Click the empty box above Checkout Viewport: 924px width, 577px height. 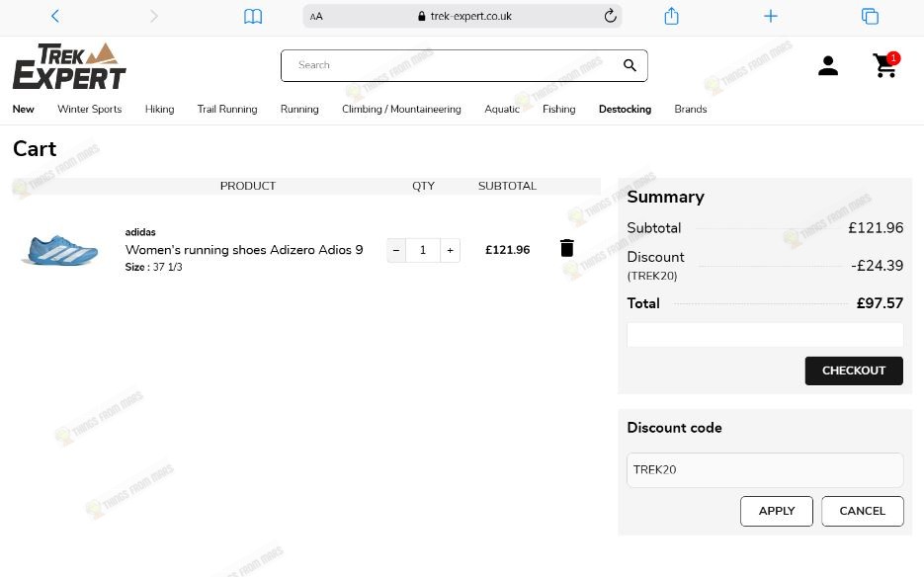coord(765,335)
